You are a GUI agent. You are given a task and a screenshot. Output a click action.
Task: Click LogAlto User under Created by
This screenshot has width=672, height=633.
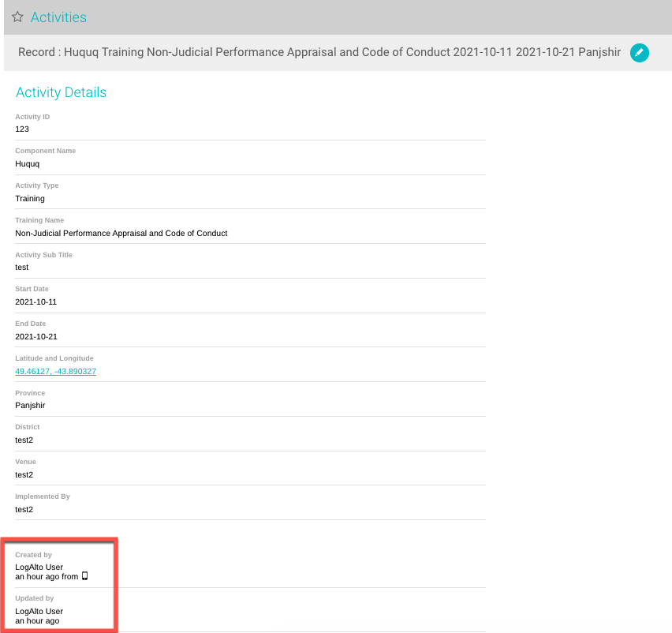(39, 567)
